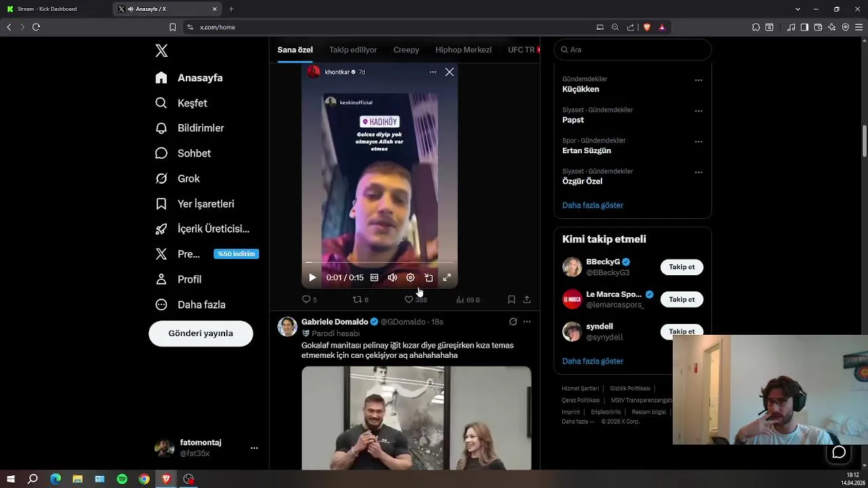Image resolution: width=868 pixels, height=488 pixels.
Task: Repost the khontkar post
Action: (x=360, y=299)
